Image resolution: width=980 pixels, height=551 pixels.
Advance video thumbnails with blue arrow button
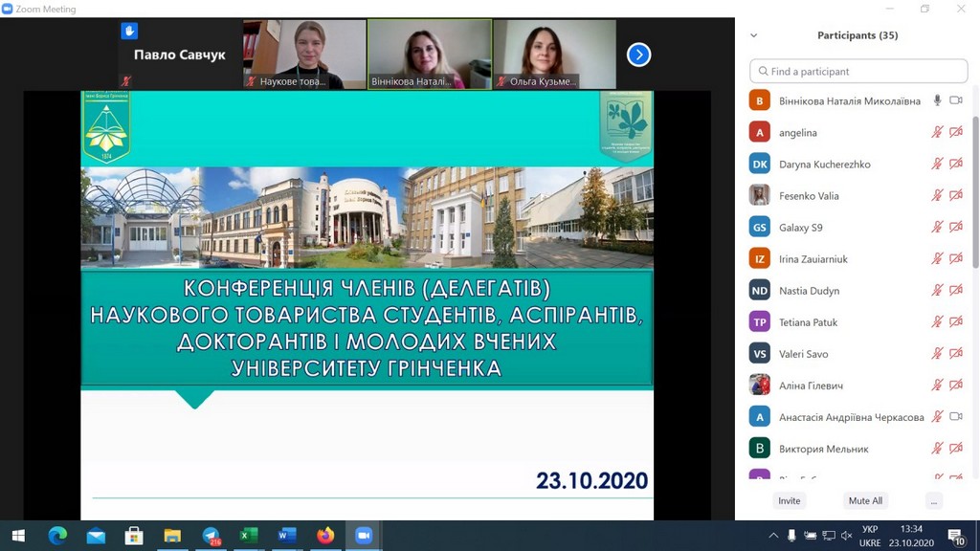tap(638, 55)
